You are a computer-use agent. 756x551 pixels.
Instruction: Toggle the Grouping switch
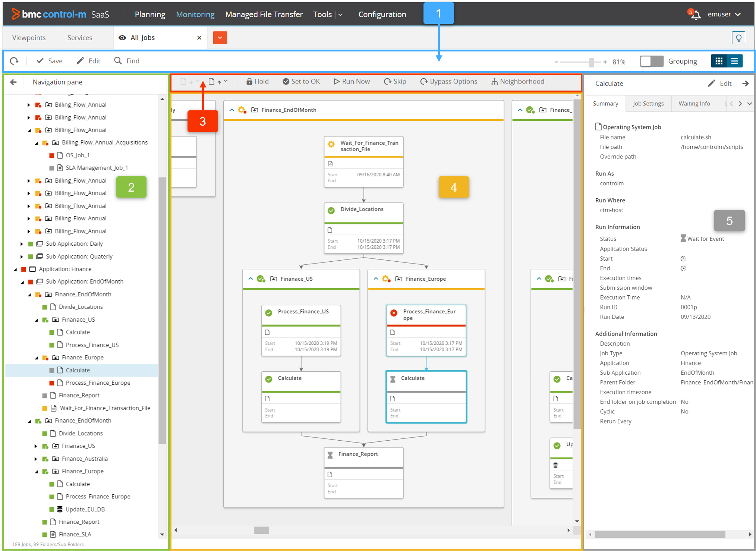click(x=651, y=61)
